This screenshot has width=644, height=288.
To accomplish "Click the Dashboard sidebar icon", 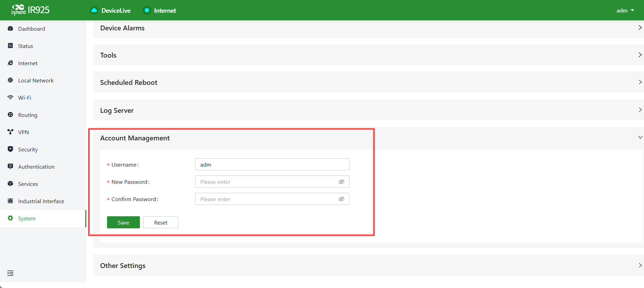I will 10,29.
